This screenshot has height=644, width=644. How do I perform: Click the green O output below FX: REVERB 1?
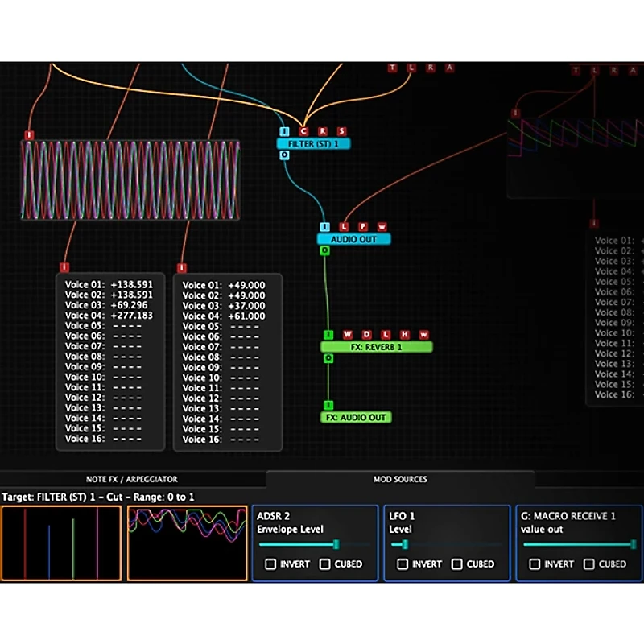[329, 358]
